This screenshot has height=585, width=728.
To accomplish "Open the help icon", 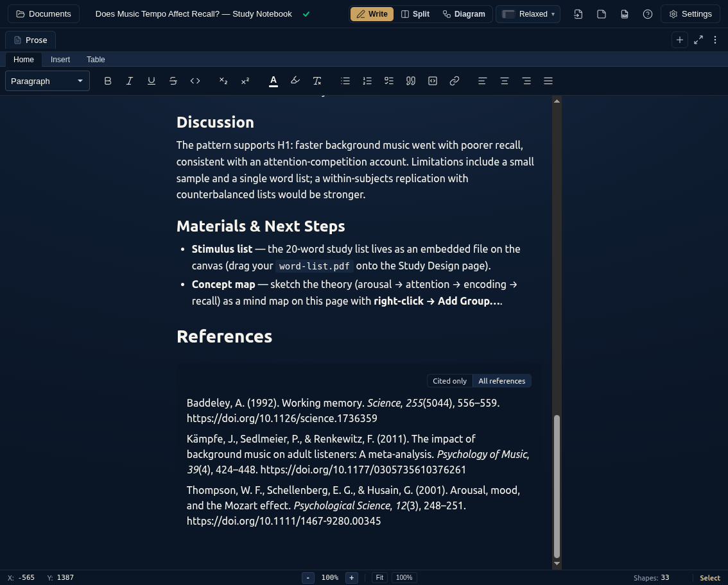I will click(x=648, y=14).
